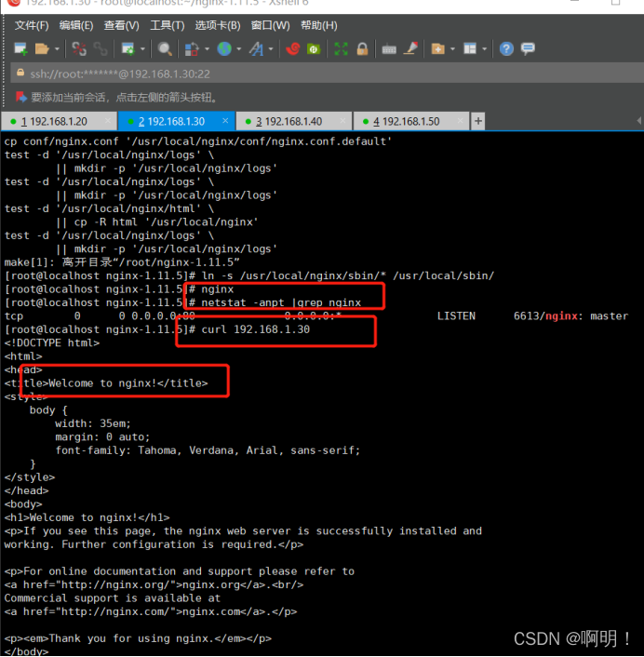Launch Xftp with the red swirl icon
The width and height of the screenshot is (644, 657).
tap(293, 49)
